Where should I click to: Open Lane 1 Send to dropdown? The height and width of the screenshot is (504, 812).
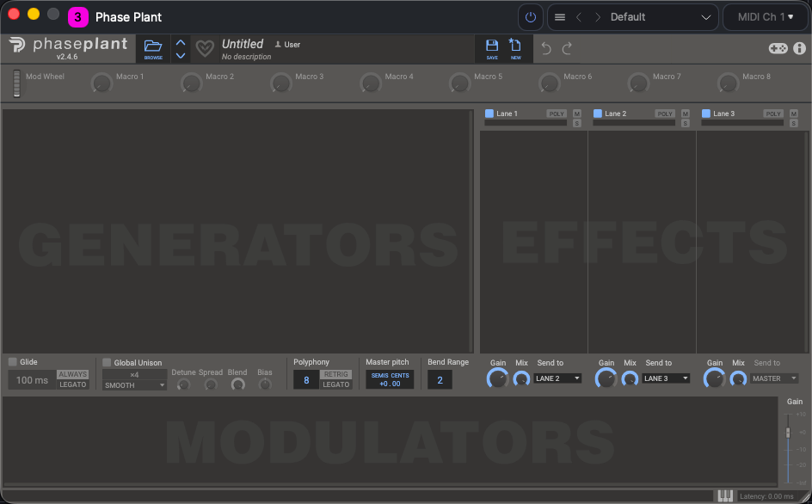pyautogui.click(x=557, y=378)
